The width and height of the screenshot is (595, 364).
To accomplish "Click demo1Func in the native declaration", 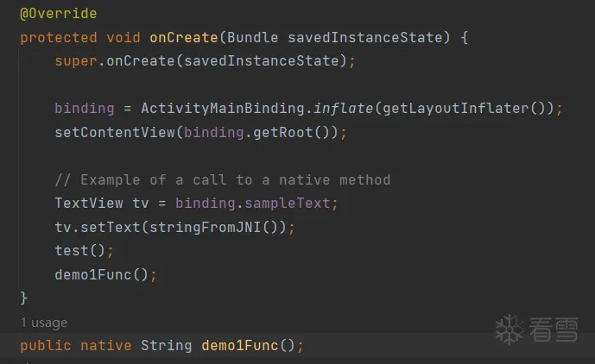I will pos(240,345).
